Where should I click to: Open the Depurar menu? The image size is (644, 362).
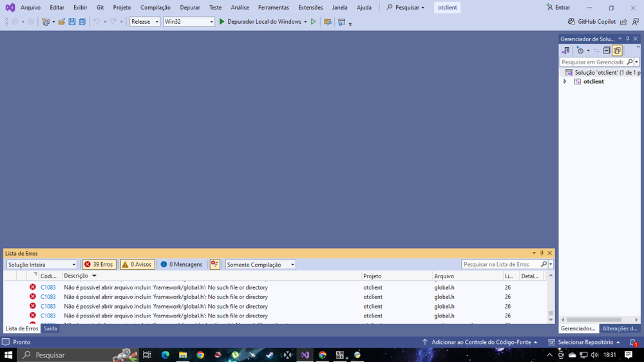point(190,7)
